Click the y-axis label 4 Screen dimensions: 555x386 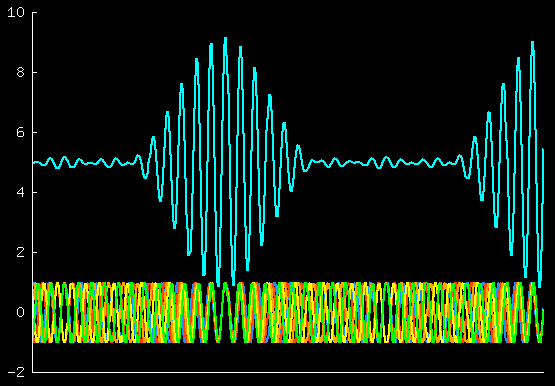21,192
